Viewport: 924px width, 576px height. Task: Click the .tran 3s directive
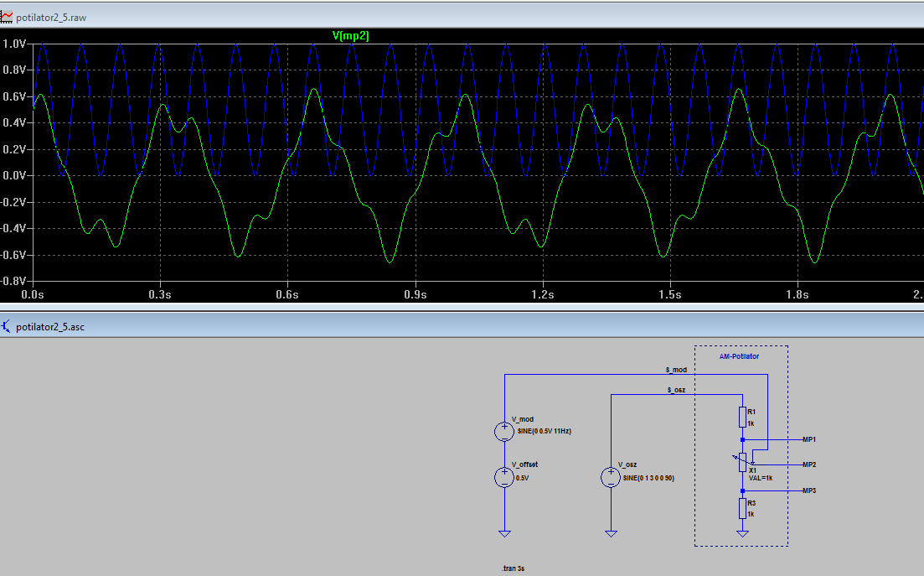pyautogui.click(x=514, y=568)
